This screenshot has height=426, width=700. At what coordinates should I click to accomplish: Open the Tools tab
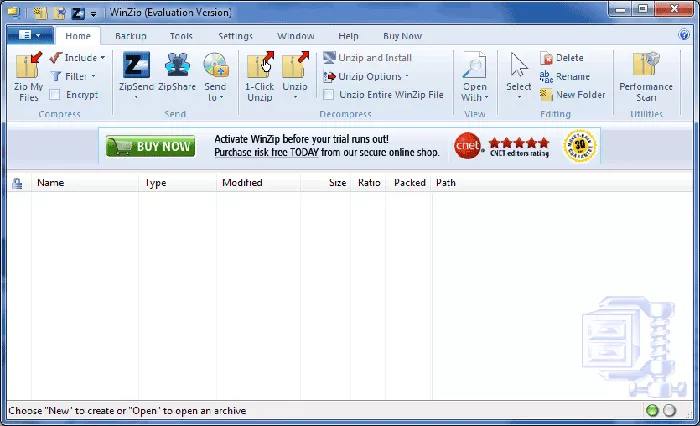pyautogui.click(x=181, y=36)
